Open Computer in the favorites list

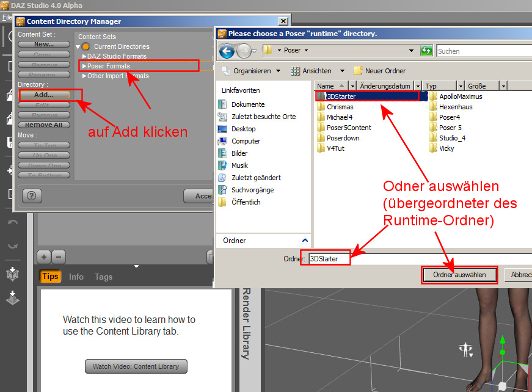[246, 141]
